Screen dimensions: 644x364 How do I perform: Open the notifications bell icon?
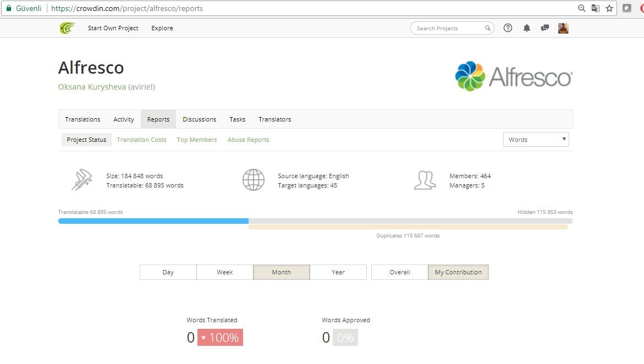[x=526, y=28]
